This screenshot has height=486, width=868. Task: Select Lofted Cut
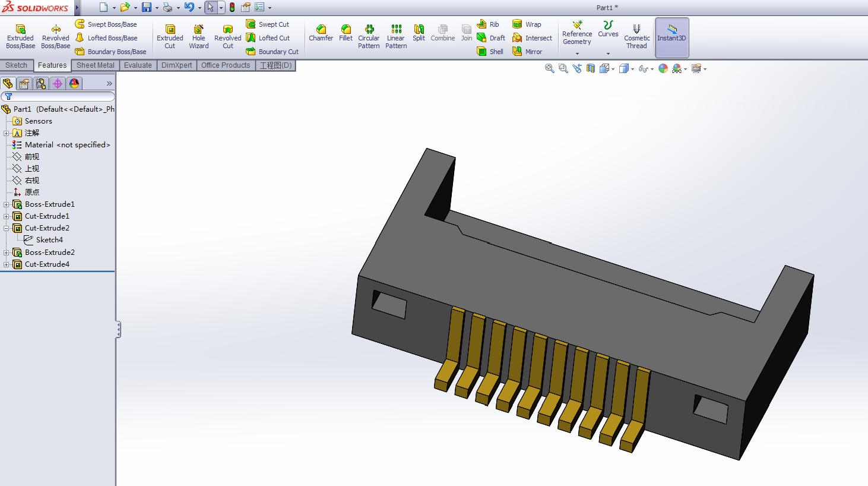[x=268, y=38]
